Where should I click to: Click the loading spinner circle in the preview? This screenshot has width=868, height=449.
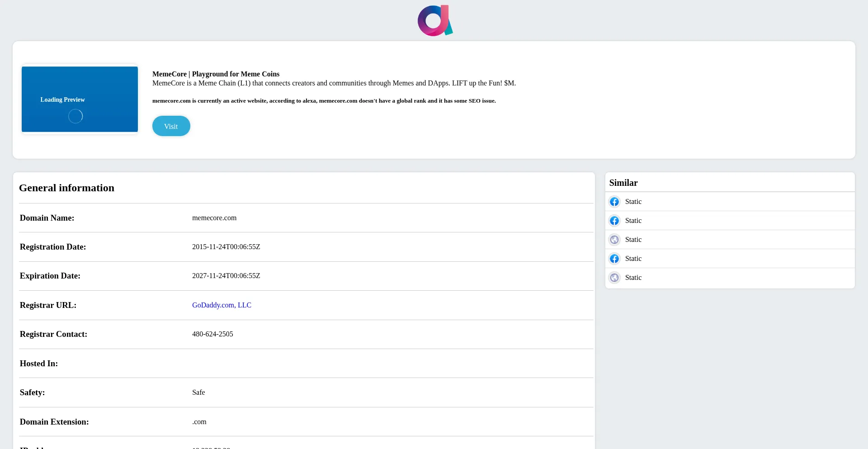[75, 116]
